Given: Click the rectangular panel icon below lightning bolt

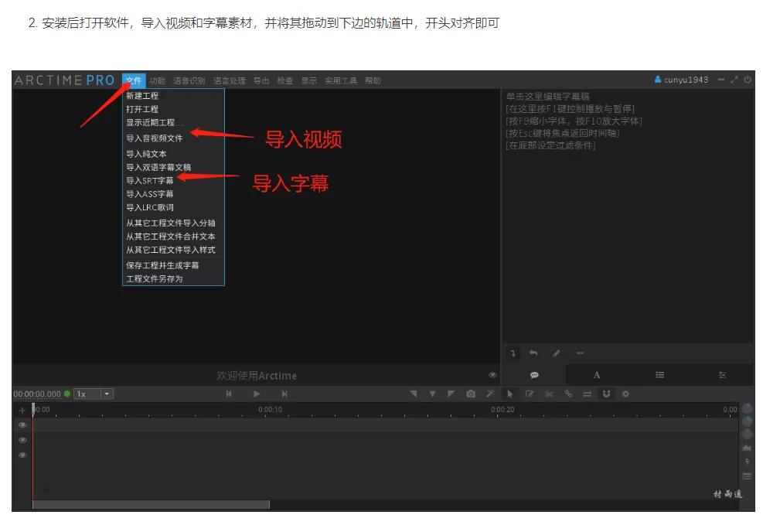Looking at the screenshot, I should click(747, 476).
